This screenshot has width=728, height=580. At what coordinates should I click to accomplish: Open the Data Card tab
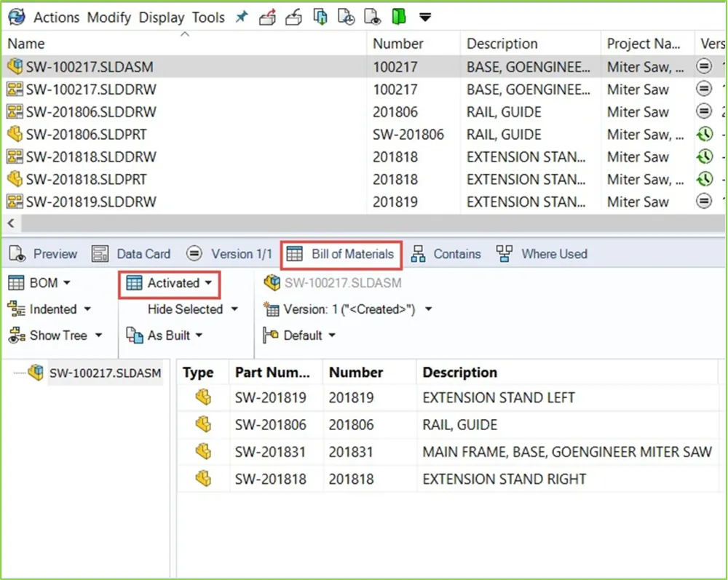132,254
